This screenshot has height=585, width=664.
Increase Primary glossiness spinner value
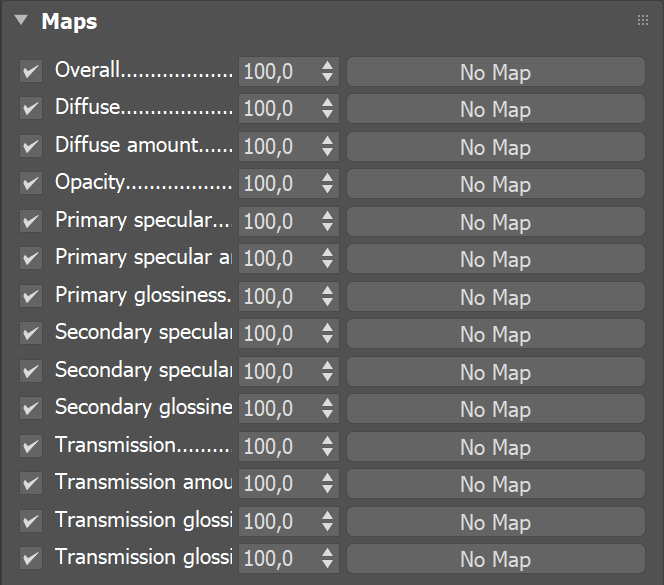point(327,290)
